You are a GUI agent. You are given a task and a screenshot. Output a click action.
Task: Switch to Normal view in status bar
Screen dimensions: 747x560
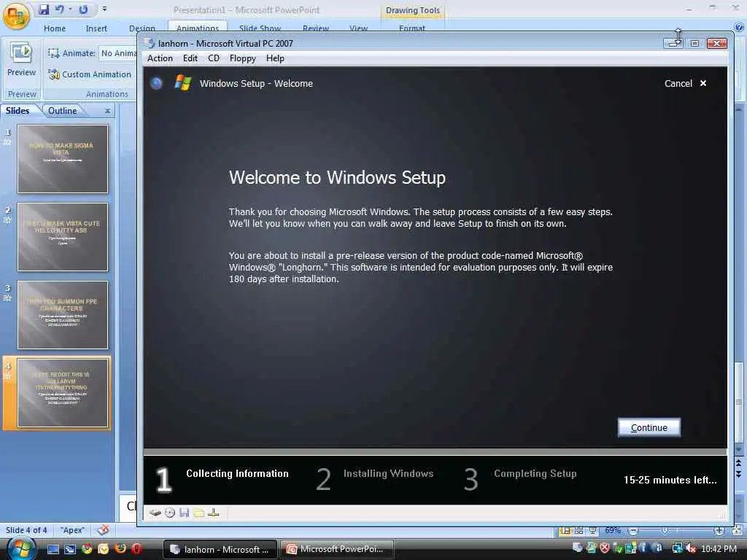[x=565, y=531]
